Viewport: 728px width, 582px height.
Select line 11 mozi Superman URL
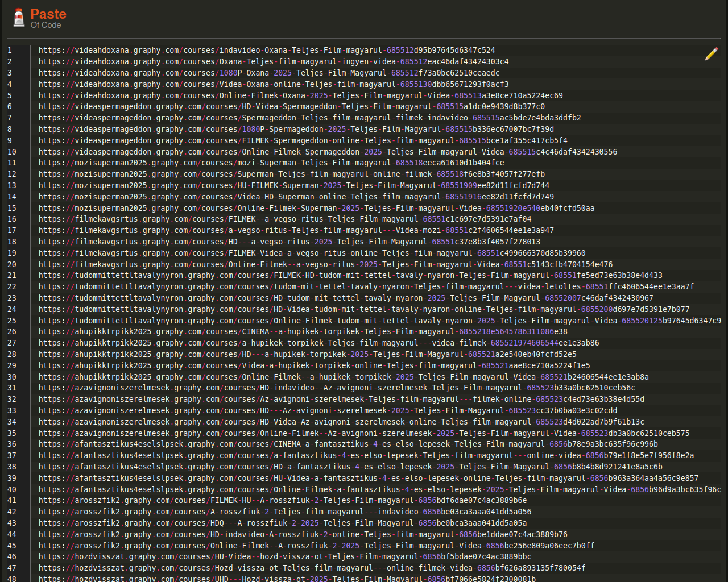[271, 163]
